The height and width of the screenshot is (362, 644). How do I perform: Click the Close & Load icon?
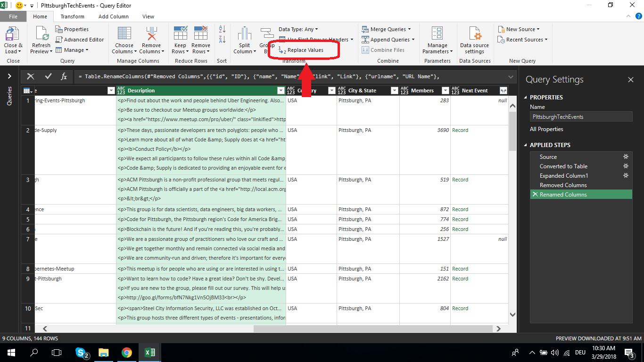[13, 34]
